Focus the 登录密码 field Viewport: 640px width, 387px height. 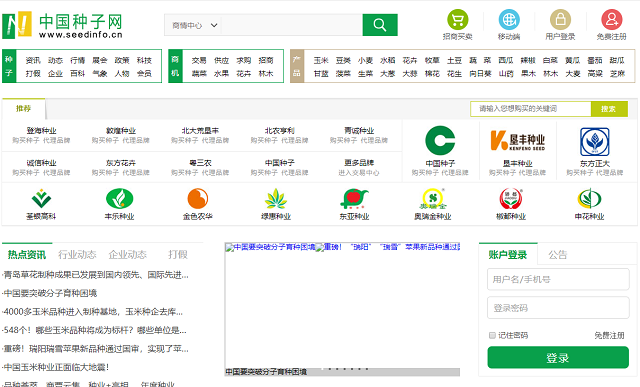click(558, 308)
